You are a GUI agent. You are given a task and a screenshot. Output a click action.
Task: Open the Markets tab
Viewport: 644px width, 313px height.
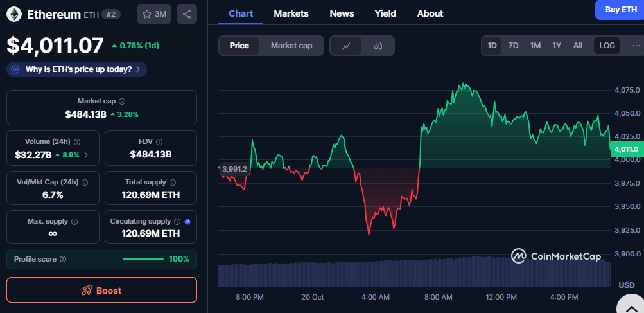point(291,13)
